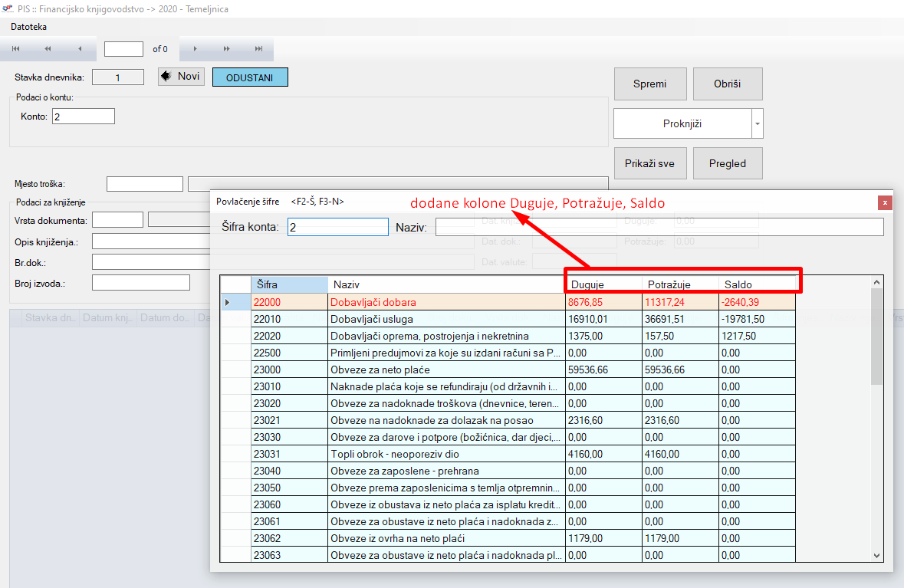
Task: Sort by the Šifra column header
Action: click(x=289, y=284)
